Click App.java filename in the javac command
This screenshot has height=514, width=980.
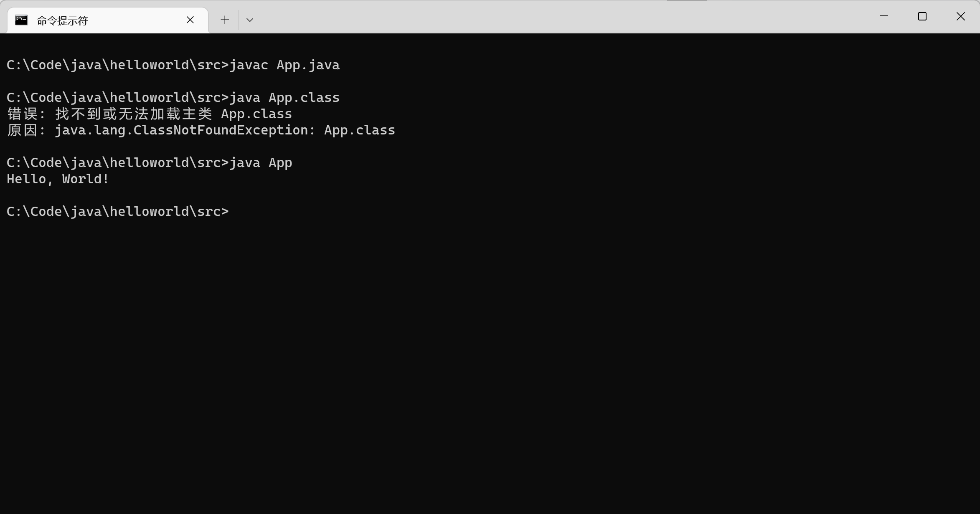click(308, 65)
